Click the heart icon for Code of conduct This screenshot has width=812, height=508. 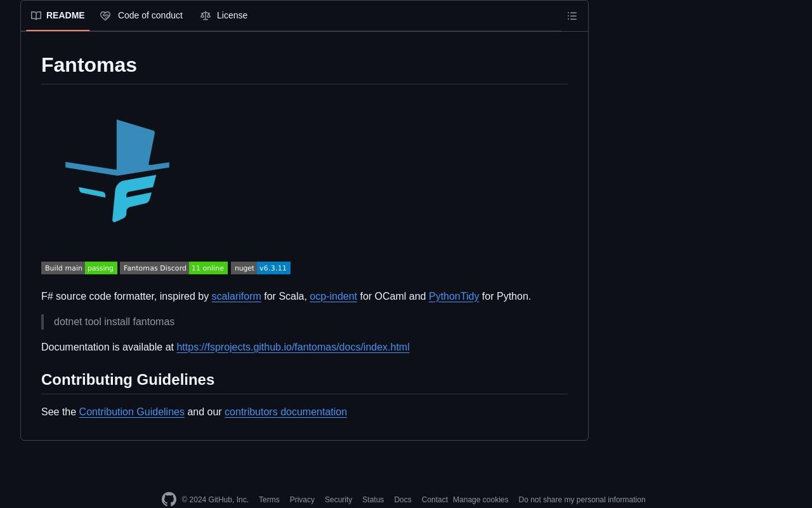pyautogui.click(x=105, y=15)
